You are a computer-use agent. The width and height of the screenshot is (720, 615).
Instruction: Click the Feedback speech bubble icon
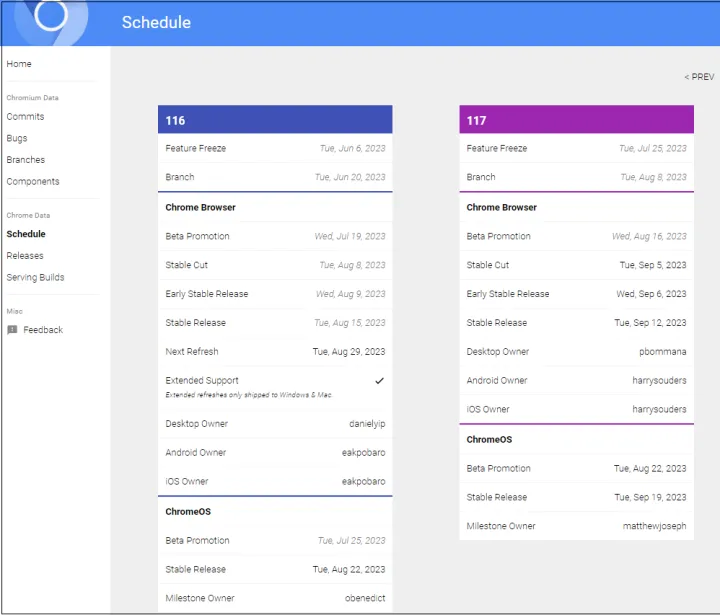coord(12,330)
